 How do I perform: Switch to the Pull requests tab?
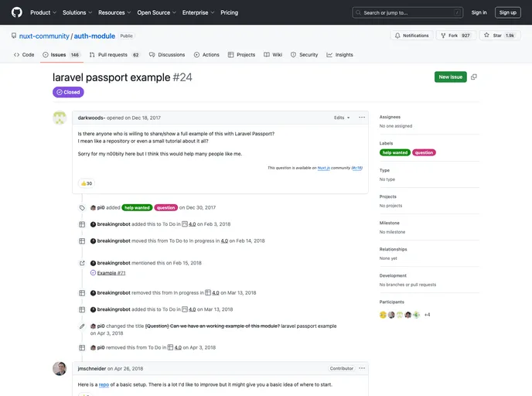[x=114, y=55]
